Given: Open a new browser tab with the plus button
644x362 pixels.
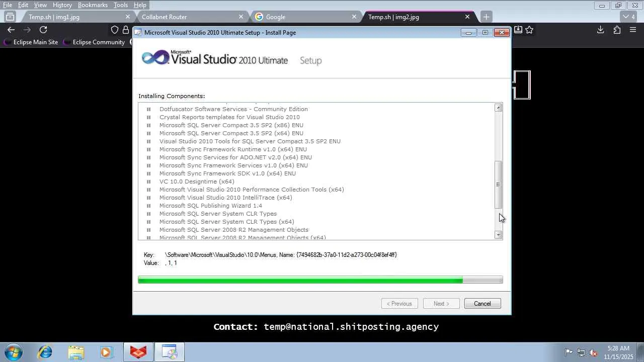Looking at the screenshot, I should 486,17.
